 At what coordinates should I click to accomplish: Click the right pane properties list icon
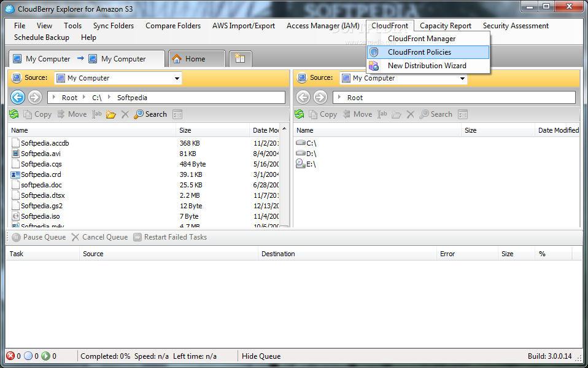tap(463, 114)
